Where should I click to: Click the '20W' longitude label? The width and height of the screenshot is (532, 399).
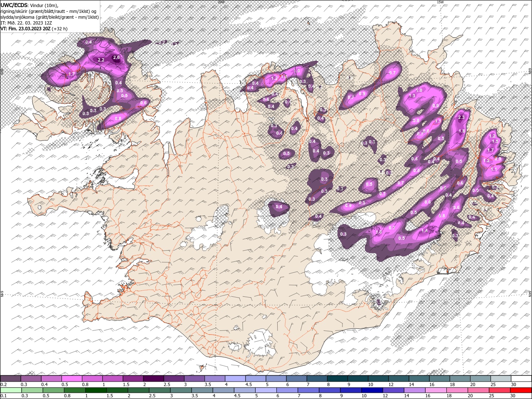pyautogui.click(x=221, y=2)
